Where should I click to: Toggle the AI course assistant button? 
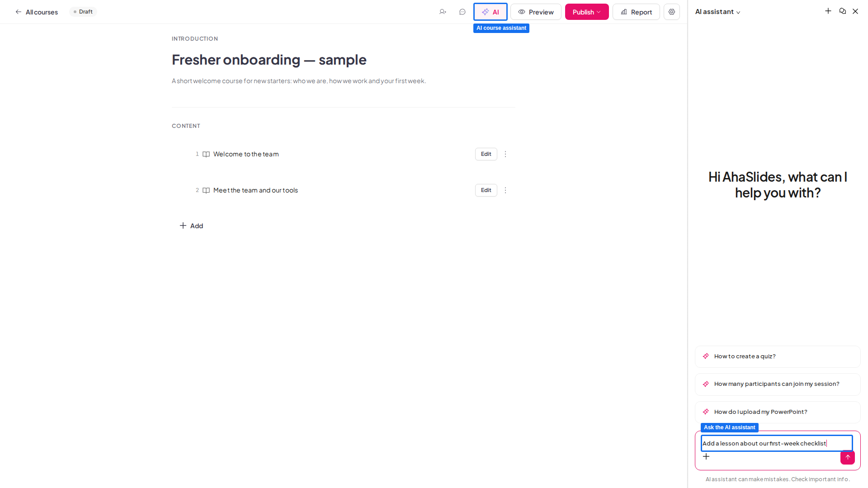491,12
